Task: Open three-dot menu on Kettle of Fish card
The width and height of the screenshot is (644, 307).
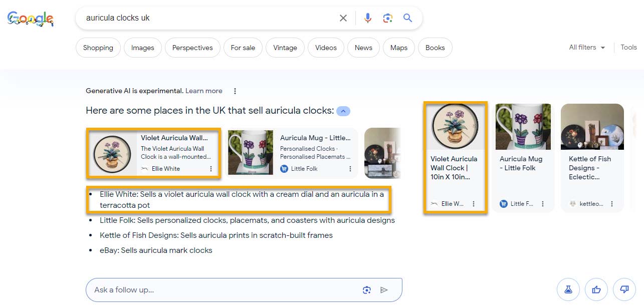Action: click(612, 204)
